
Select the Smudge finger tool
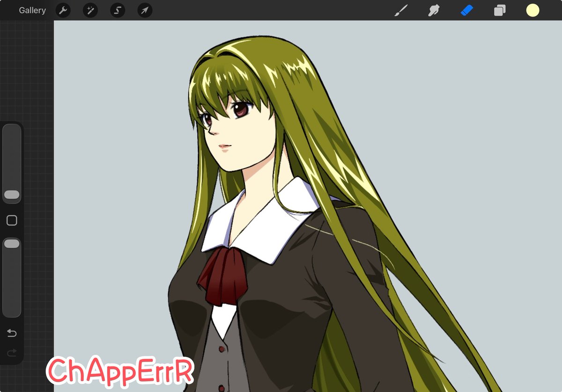tap(434, 10)
